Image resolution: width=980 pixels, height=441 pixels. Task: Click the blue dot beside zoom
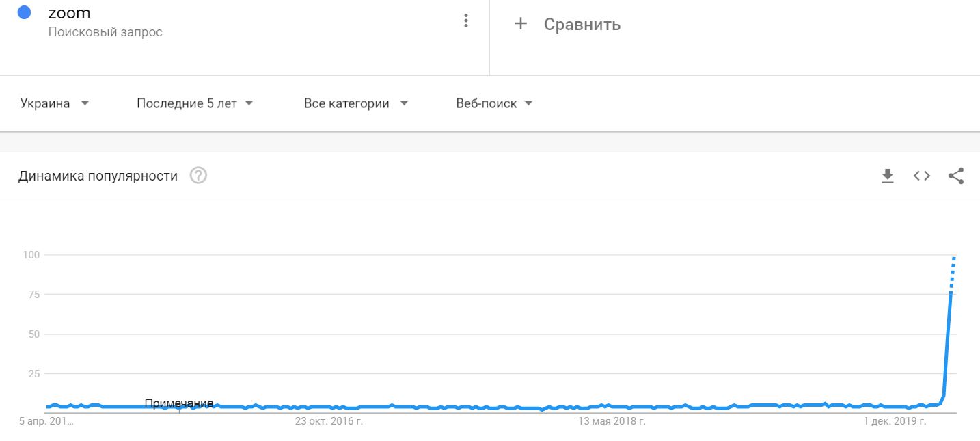[x=25, y=12]
